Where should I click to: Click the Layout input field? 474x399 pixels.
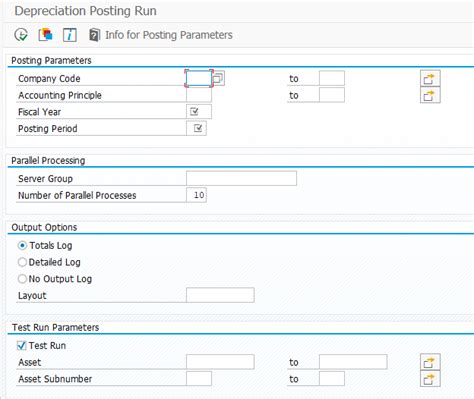(220, 295)
